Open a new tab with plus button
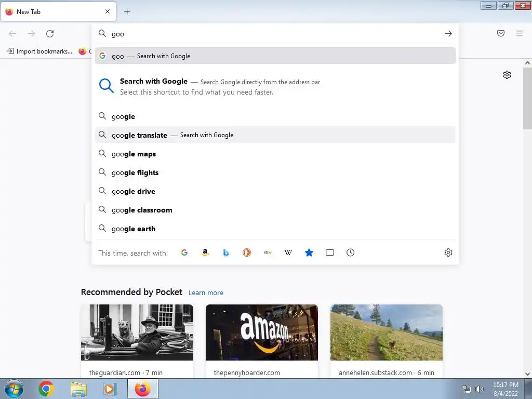The width and height of the screenshot is (532, 399). pyautogui.click(x=127, y=12)
